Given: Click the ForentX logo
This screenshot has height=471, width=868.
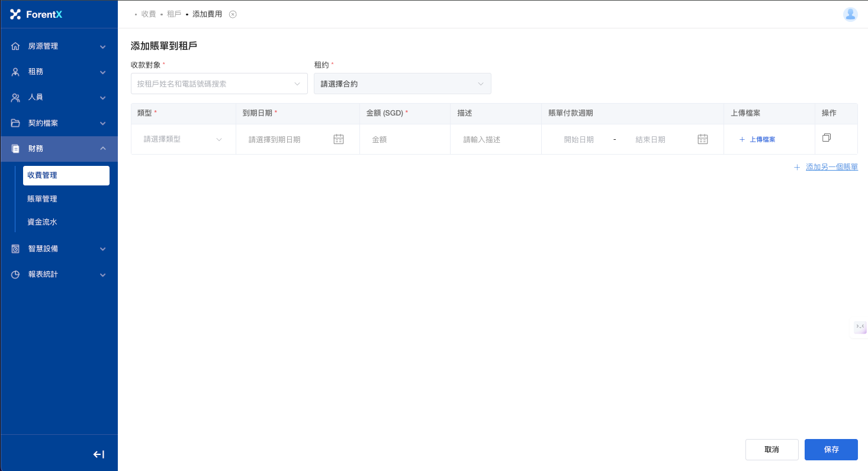Looking at the screenshot, I should [37, 14].
